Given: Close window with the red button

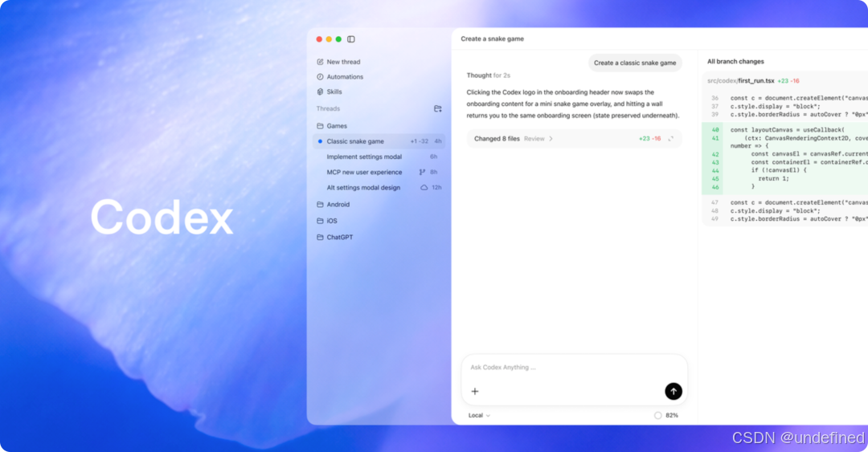Looking at the screenshot, I should coord(319,39).
